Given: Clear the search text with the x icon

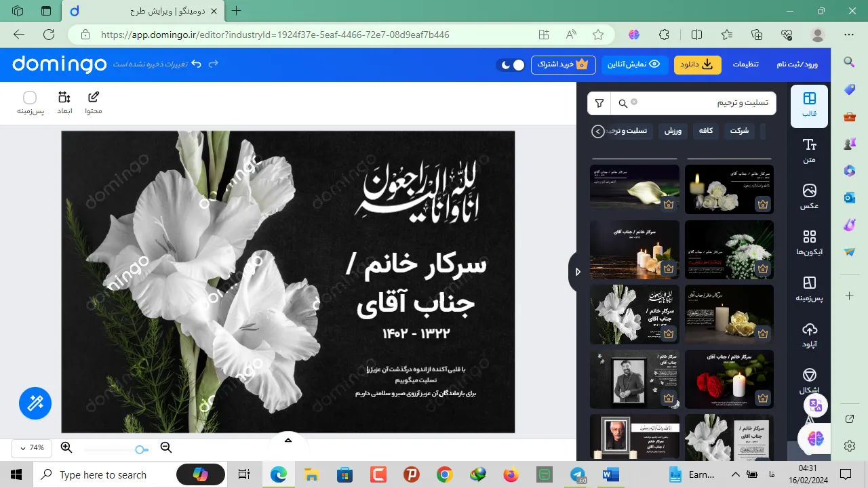Looking at the screenshot, I should tap(634, 102).
